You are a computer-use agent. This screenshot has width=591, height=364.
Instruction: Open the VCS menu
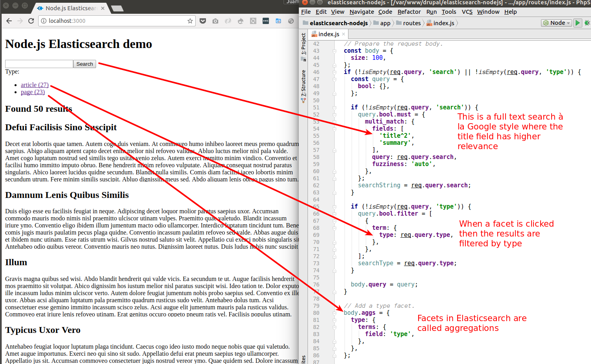467,12
